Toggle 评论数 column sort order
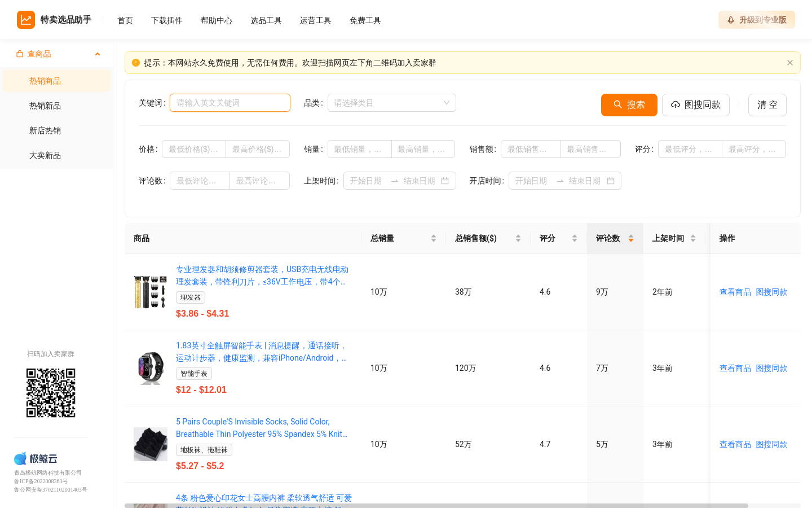This screenshot has height=508, width=812. [x=631, y=238]
